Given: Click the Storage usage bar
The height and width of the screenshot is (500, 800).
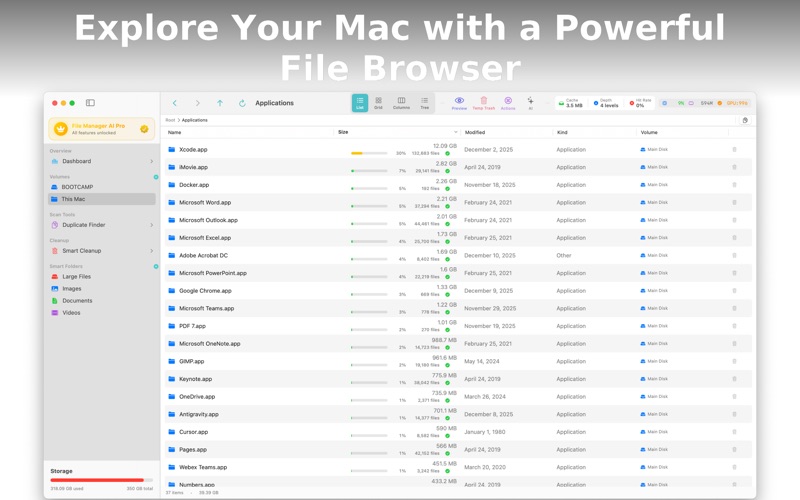Looking at the screenshot, I should [102, 480].
